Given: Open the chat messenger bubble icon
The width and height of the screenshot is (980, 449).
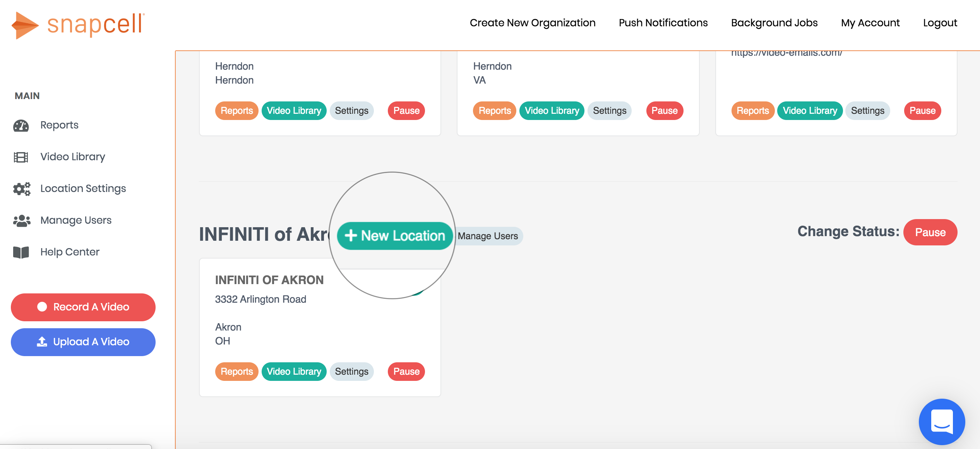Looking at the screenshot, I should click(941, 422).
